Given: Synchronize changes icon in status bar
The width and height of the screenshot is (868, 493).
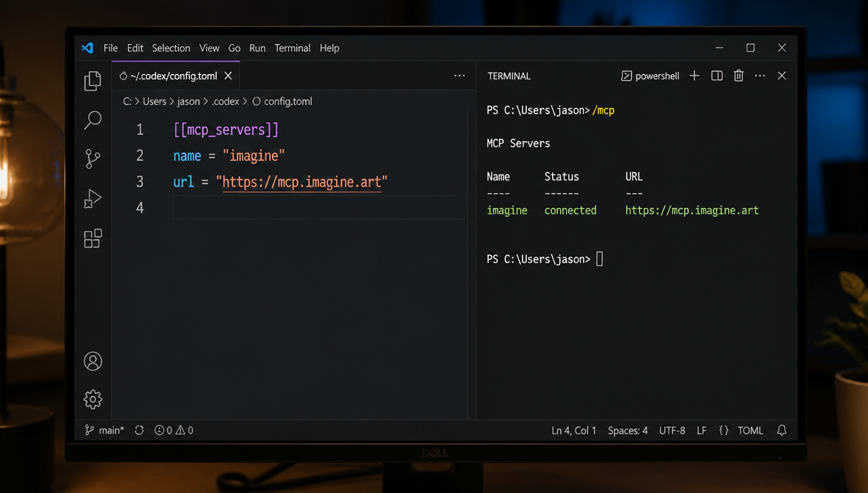Looking at the screenshot, I should [139, 431].
